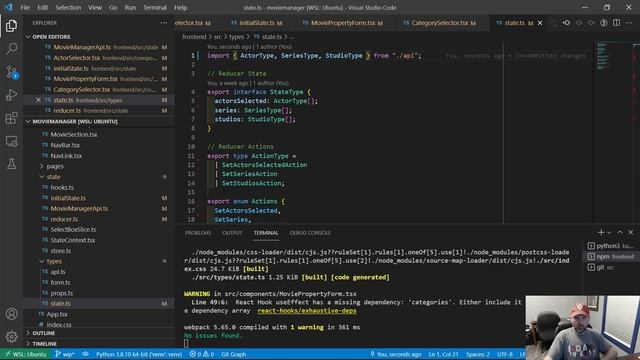
Task: Open the Manage settings gear
Action: 11,336
